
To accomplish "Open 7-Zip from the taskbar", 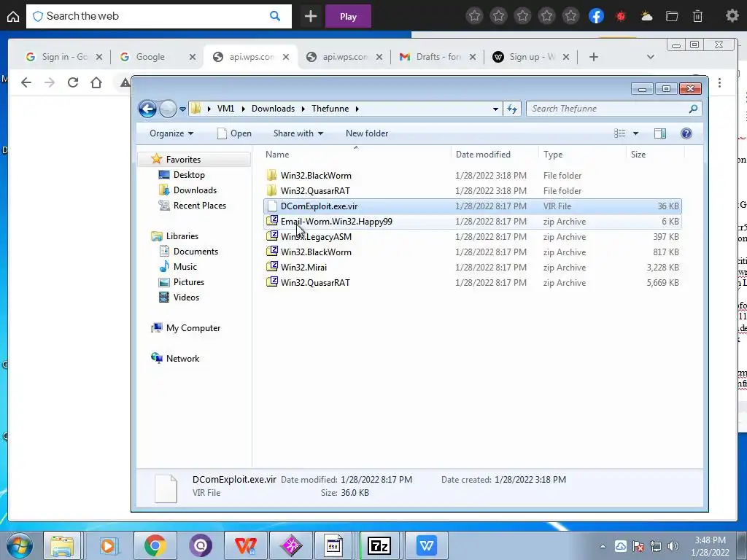I will click(x=379, y=545).
